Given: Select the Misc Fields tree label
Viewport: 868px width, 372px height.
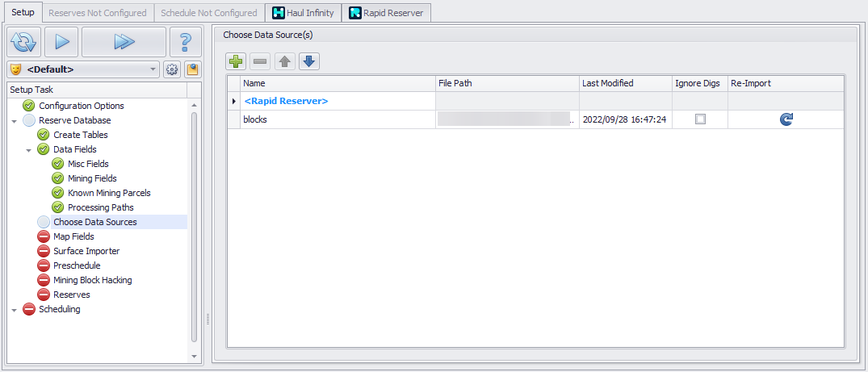Looking at the screenshot, I should pyautogui.click(x=88, y=164).
